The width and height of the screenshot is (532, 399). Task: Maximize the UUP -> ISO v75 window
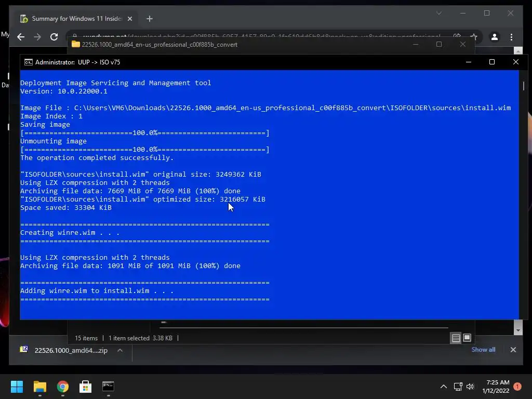492,62
